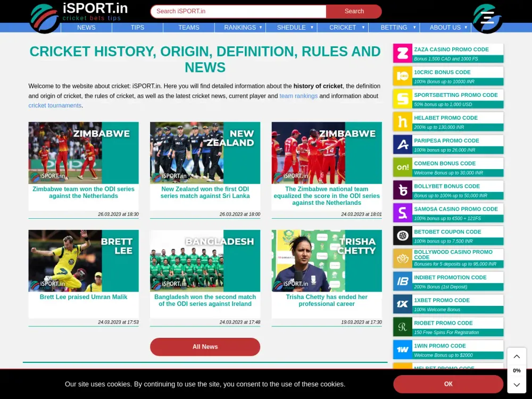This screenshot has width=532, height=399.
Task: Open the 1xBet 1X icon
Action: (403, 304)
